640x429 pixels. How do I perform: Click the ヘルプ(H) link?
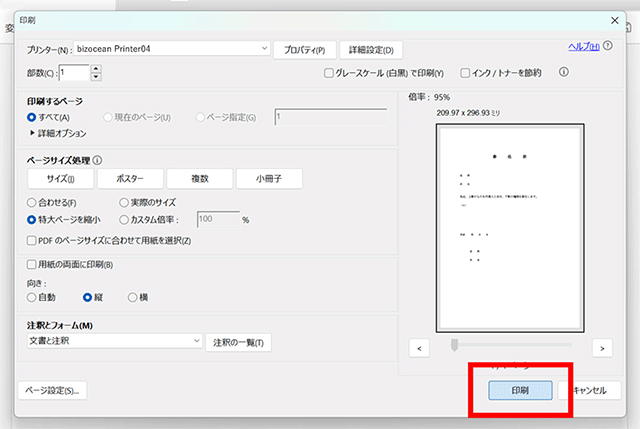click(584, 47)
